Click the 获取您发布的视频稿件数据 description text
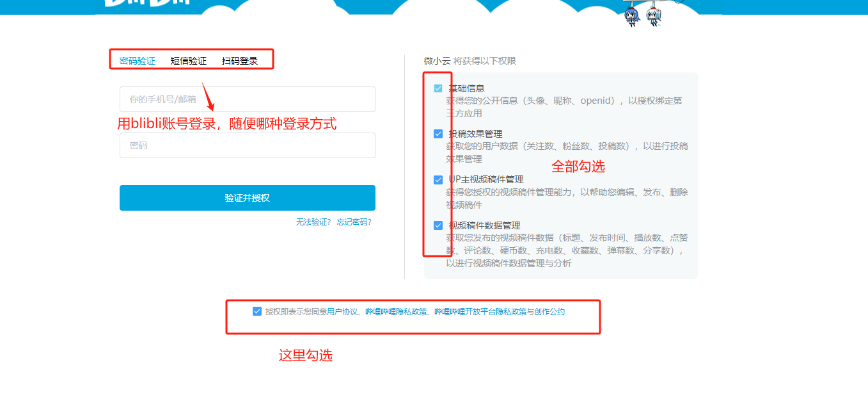Viewport: 868px width, 406px height. (567, 250)
